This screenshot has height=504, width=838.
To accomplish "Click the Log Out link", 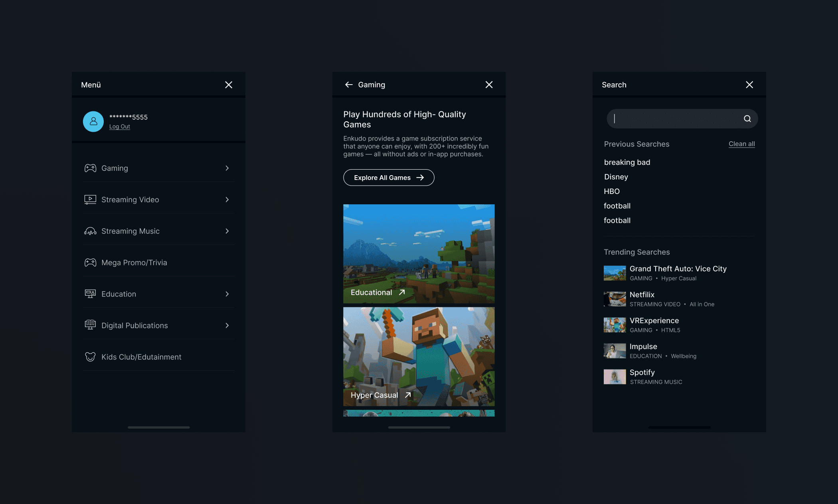I will point(120,126).
